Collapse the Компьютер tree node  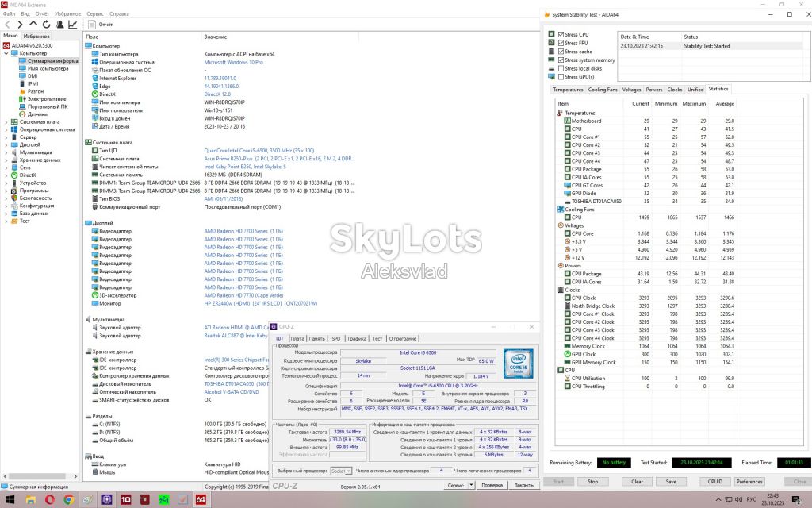click(x=6, y=53)
